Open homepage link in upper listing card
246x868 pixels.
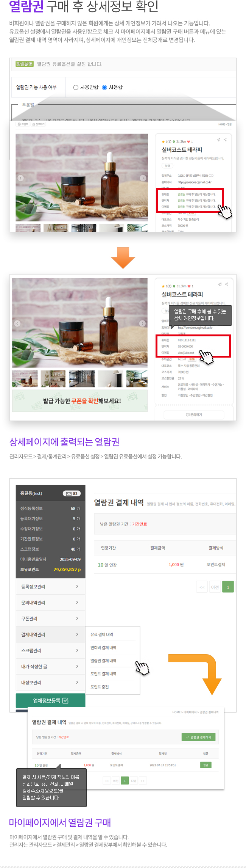point(195,182)
